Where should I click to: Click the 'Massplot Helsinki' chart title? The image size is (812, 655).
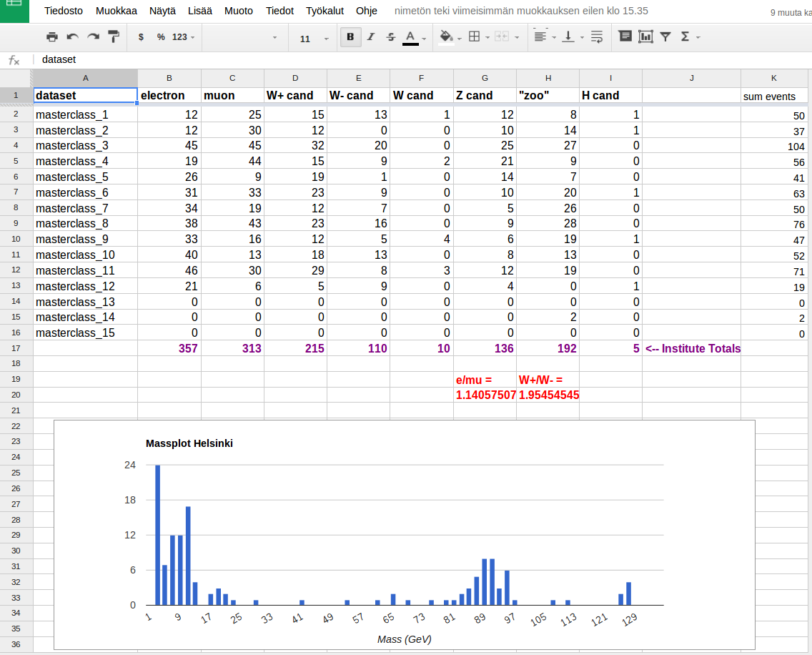point(189,443)
